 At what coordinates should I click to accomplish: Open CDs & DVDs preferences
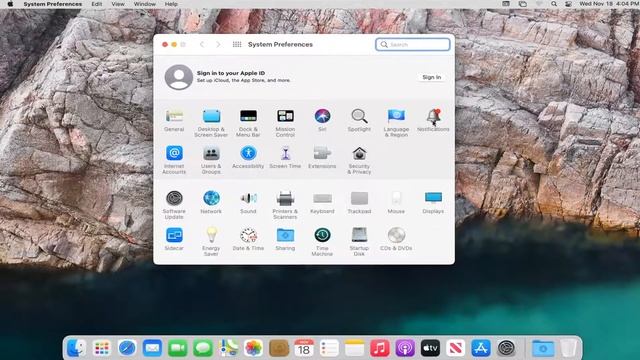[396, 239]
